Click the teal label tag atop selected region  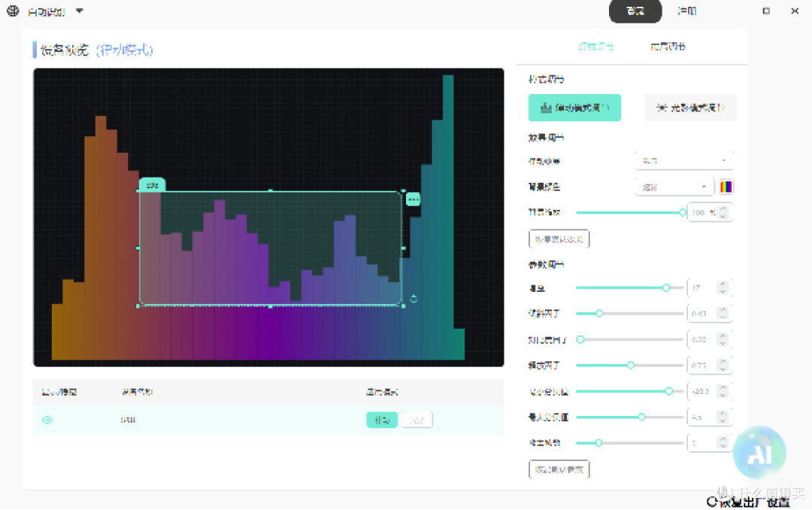pos(152,184)
